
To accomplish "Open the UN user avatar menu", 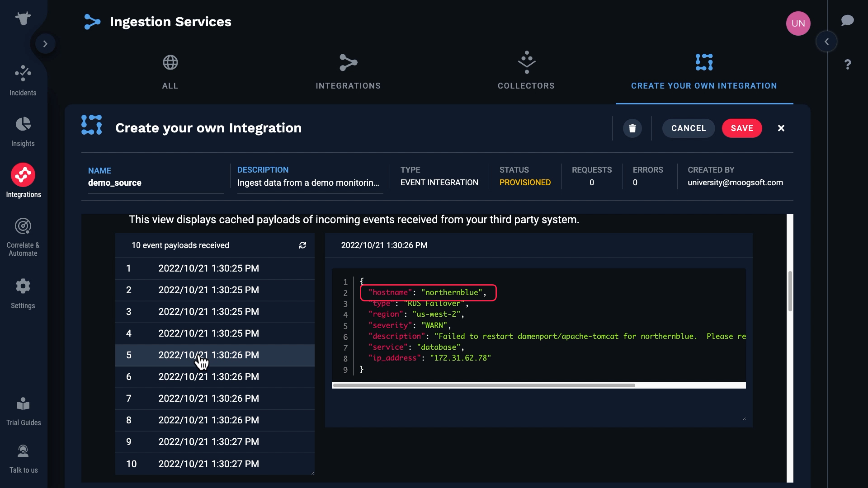I will pyautogui.click(x=798, y=23).
